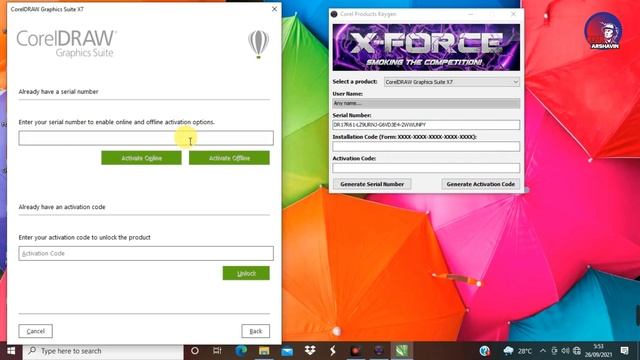Cancel the CorelDRAW activation dialog
This screenshot has width=640, height=360.
point(36,331)
